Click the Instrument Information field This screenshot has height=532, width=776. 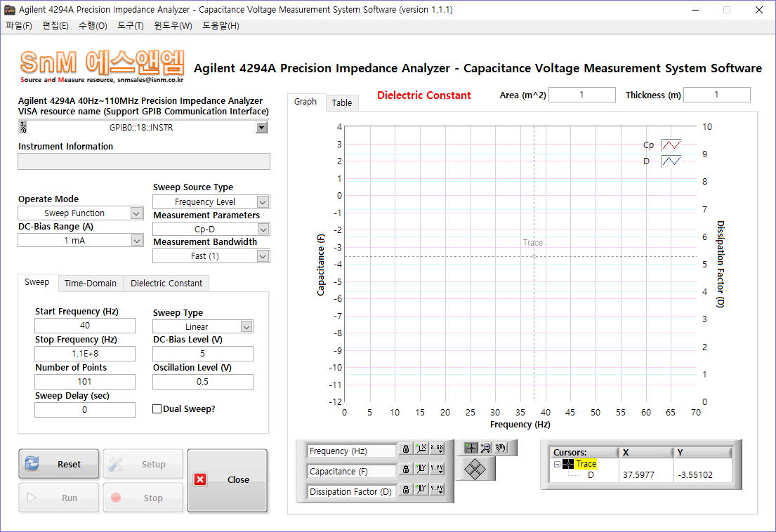click(144, 161)
